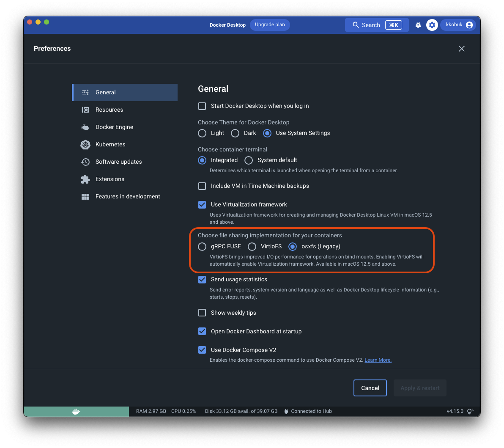Select the Integrated container terminal option

[x=202, y=160]
